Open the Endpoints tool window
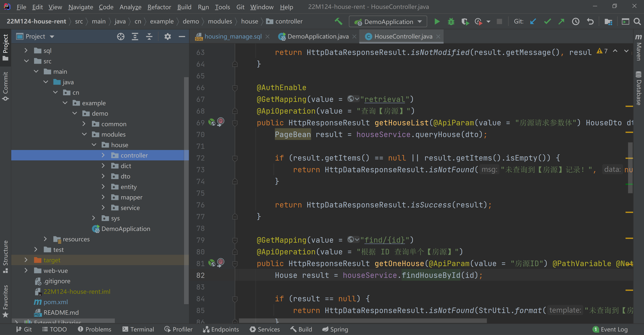644x335 pixels. (221, 329)
